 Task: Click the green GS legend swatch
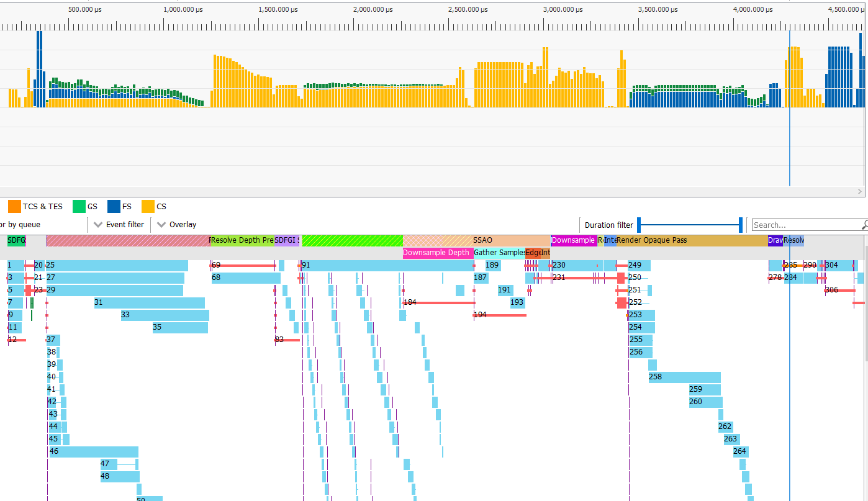click(79, 206)
